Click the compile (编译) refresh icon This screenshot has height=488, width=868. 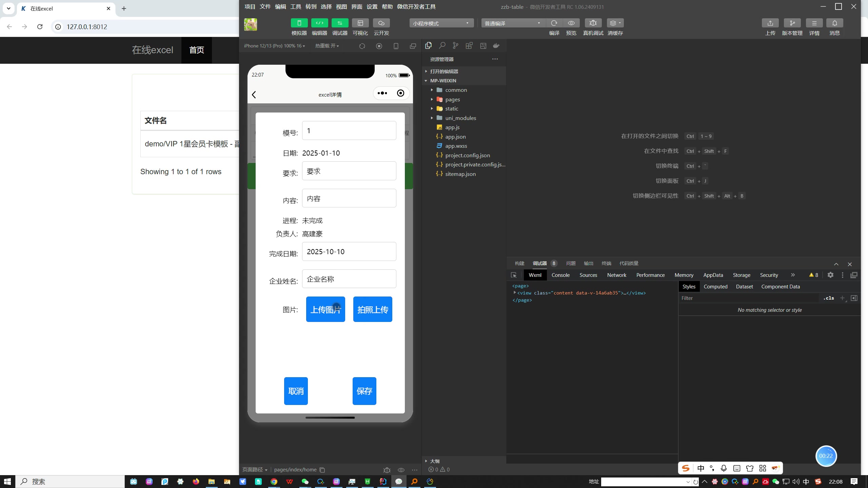point(554,23)
